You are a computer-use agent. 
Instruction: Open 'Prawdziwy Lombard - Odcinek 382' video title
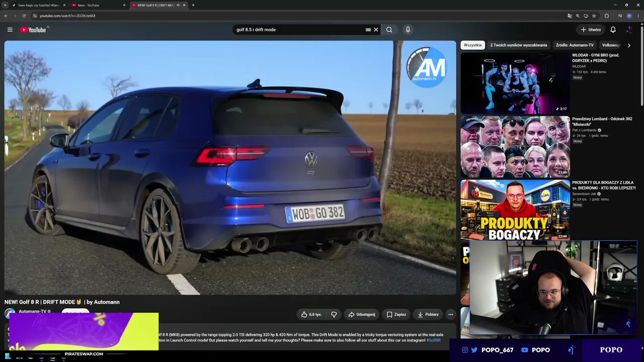coord(602,122)
